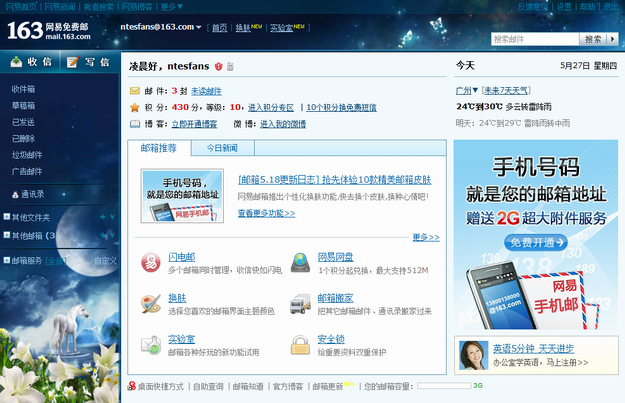Open the 已删除 deleted folder
Image resolution: width=625 pixels, height=403 pixels.
tap(23, 139)
